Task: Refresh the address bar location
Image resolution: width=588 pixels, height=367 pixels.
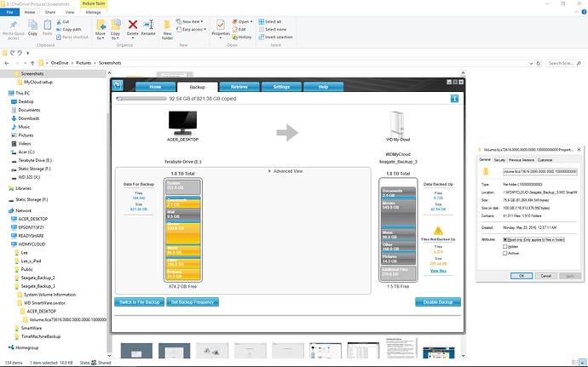Action: 539,63
